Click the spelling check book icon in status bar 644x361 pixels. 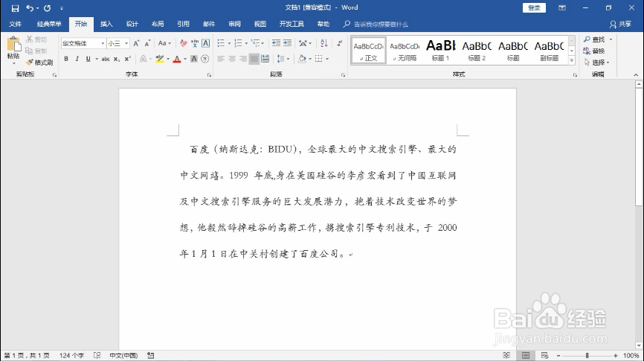97,355
